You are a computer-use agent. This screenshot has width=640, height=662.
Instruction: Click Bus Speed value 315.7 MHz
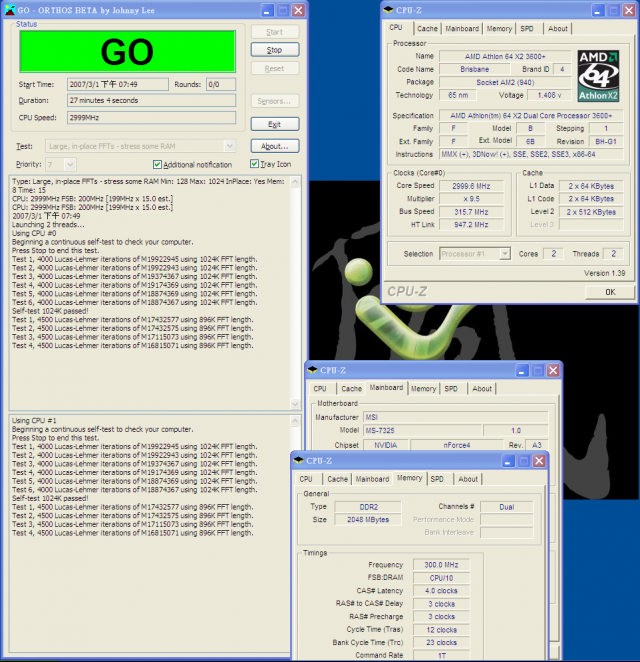click(471, 212)
